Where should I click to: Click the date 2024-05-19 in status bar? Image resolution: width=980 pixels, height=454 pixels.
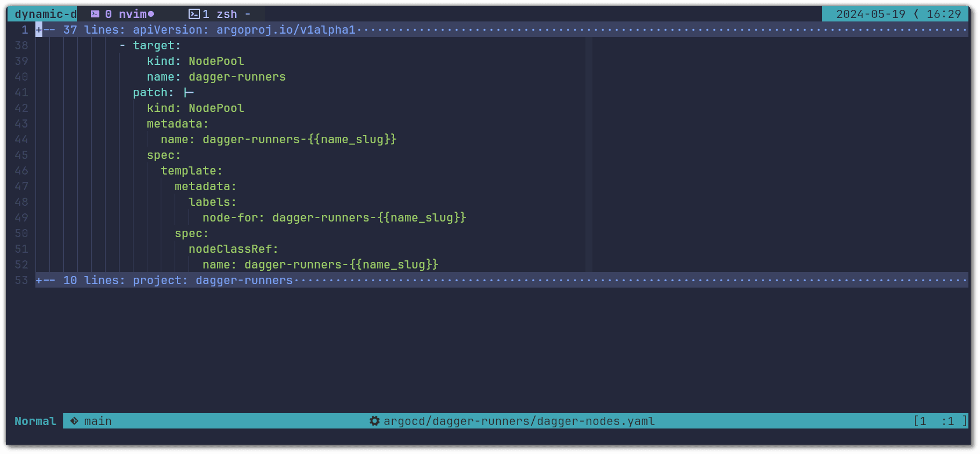870,14
